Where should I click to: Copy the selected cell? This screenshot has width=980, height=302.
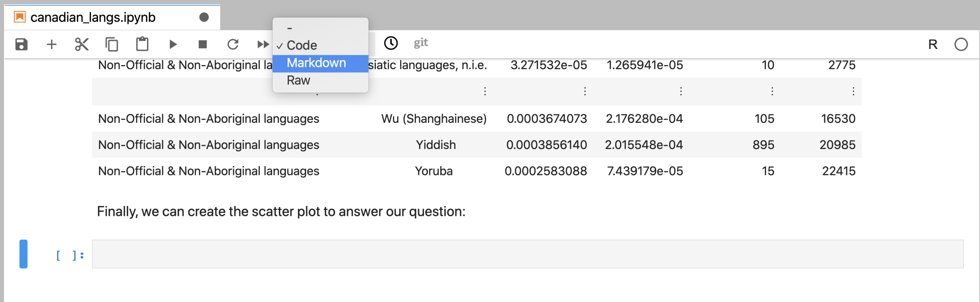click(x=112, y=44)
